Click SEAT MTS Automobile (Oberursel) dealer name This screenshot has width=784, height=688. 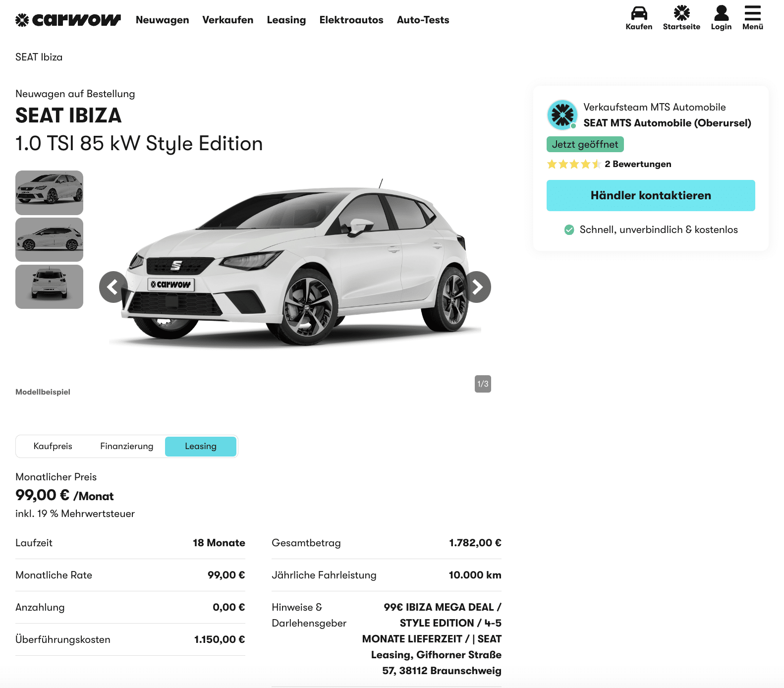click(x=667, y=123)
